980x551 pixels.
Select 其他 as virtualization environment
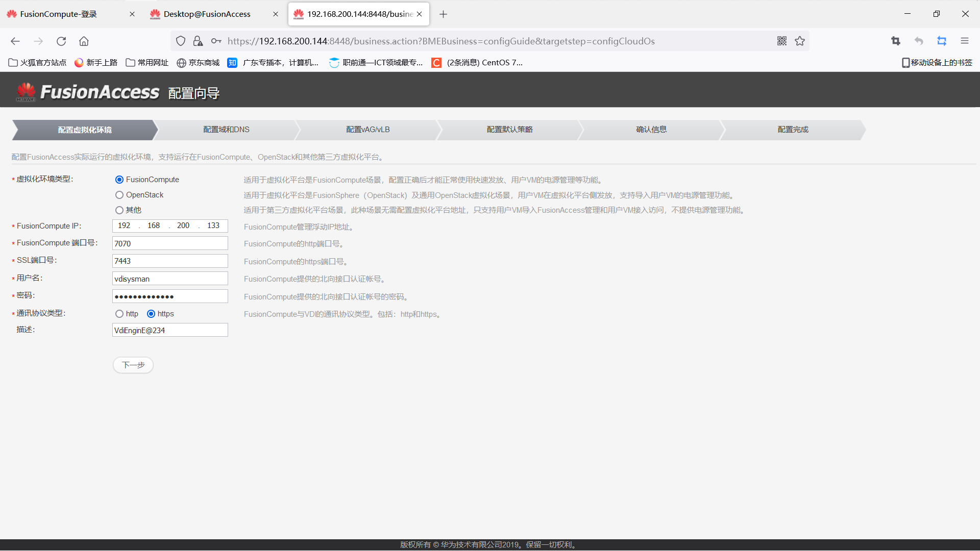[x=119, y=210]
